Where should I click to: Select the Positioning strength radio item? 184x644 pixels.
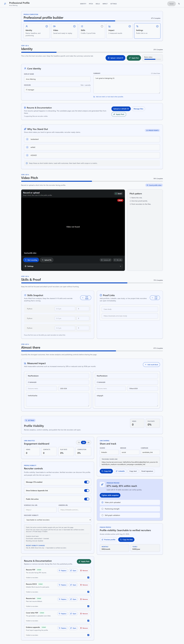tap(130, 509)
